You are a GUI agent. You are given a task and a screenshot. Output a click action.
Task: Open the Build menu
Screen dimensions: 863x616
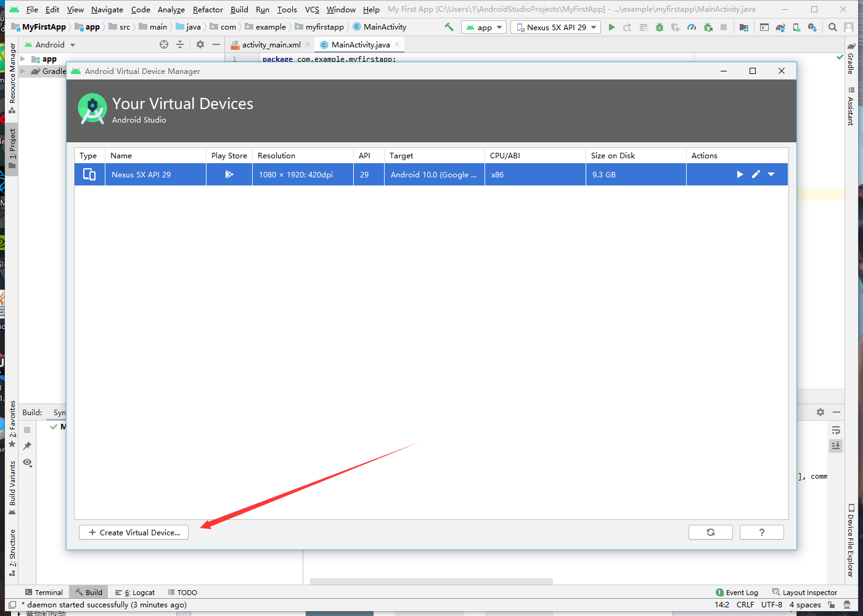[x=239, y=9]
